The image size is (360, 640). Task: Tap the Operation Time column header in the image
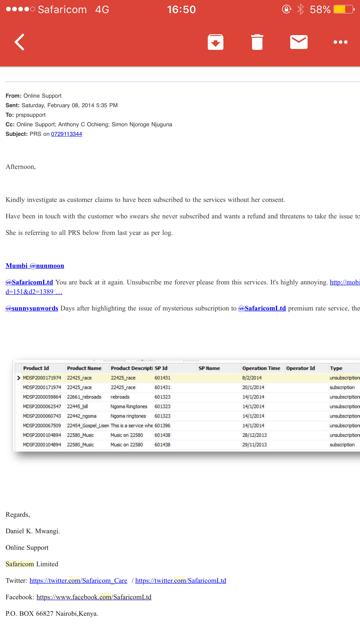(x=261, y=368)
